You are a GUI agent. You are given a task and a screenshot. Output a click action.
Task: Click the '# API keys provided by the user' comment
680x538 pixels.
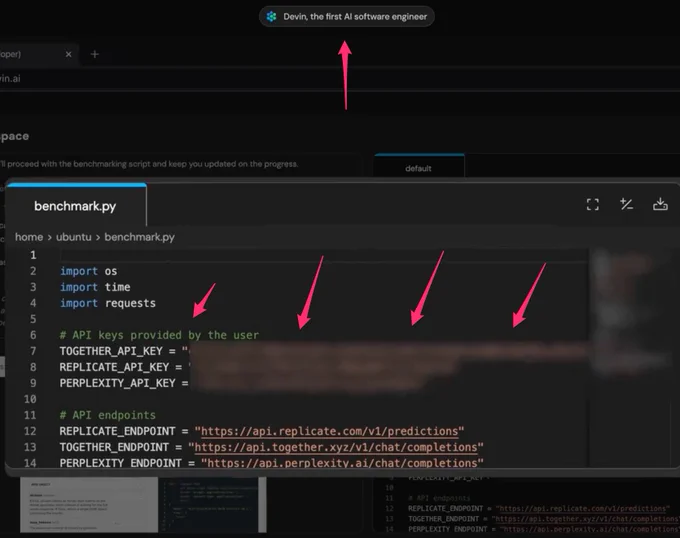(159, 335)
